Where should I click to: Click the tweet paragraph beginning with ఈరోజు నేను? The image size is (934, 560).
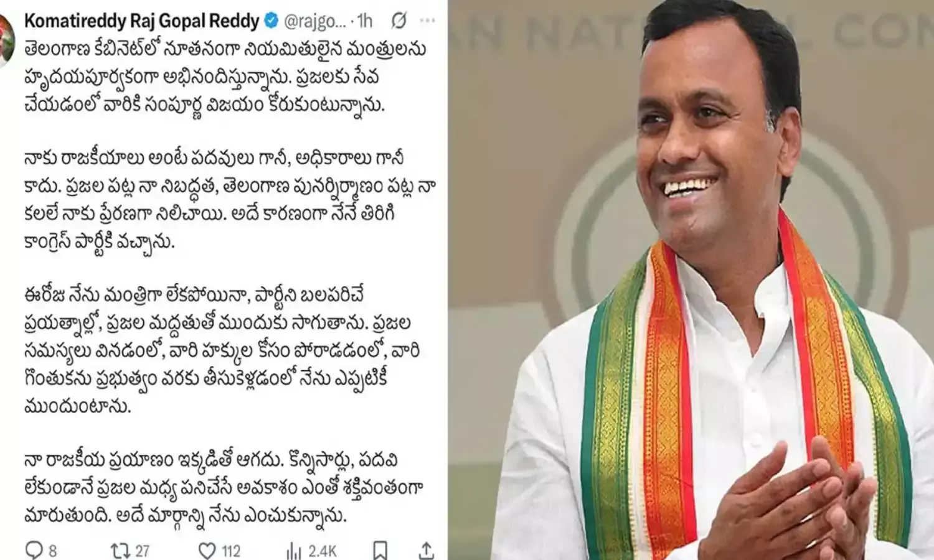[x=222, y=351]
